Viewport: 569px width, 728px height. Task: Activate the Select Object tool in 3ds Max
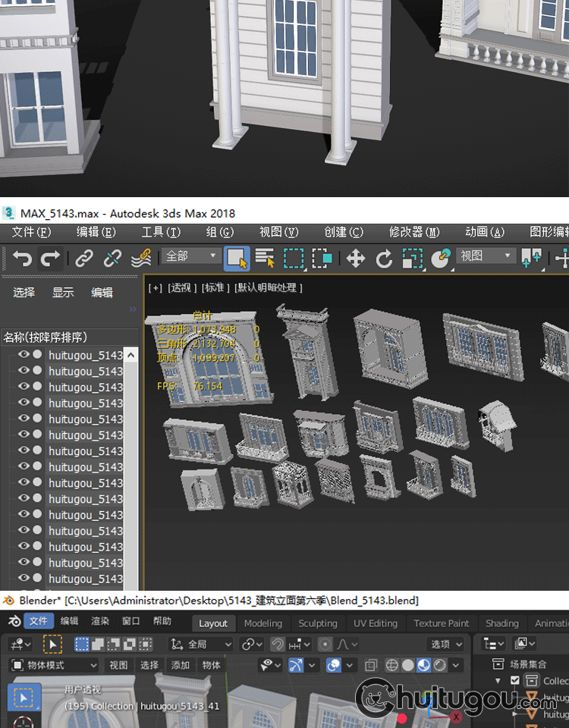(237, 259)
